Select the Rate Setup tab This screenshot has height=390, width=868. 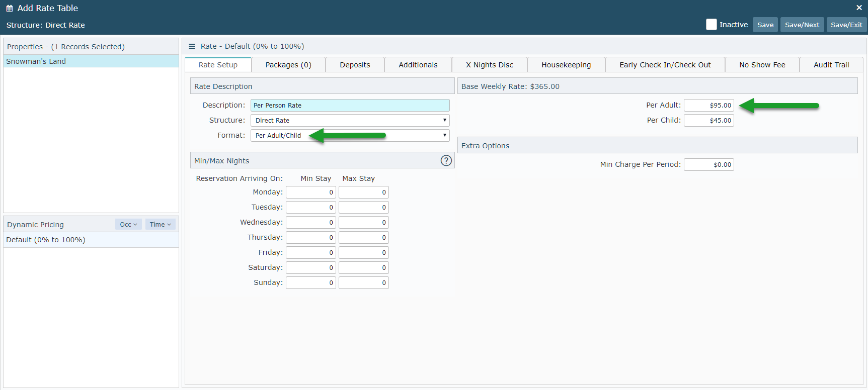click(218, 65)
